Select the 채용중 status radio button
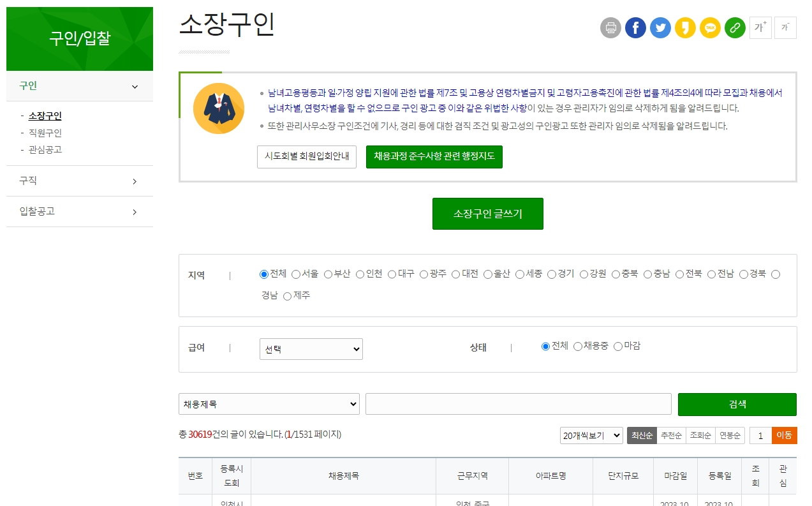Screen dimensions: 812x506 tap(577, 346)
